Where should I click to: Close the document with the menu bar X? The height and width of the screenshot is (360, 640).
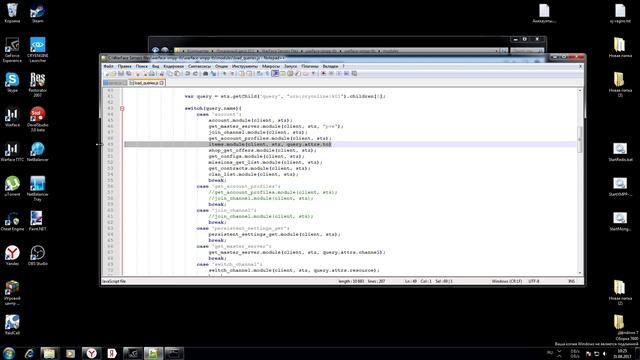(580, 66)
